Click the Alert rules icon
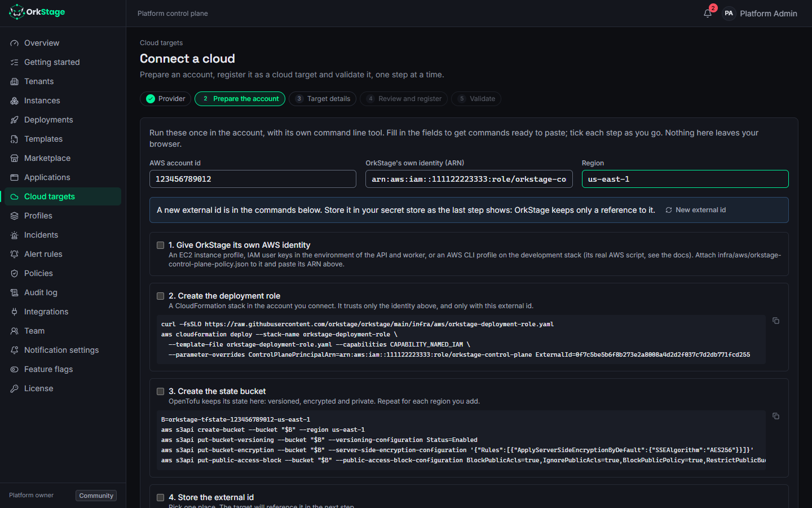This screenshot has width=812, height=508. tap(15, 254)
